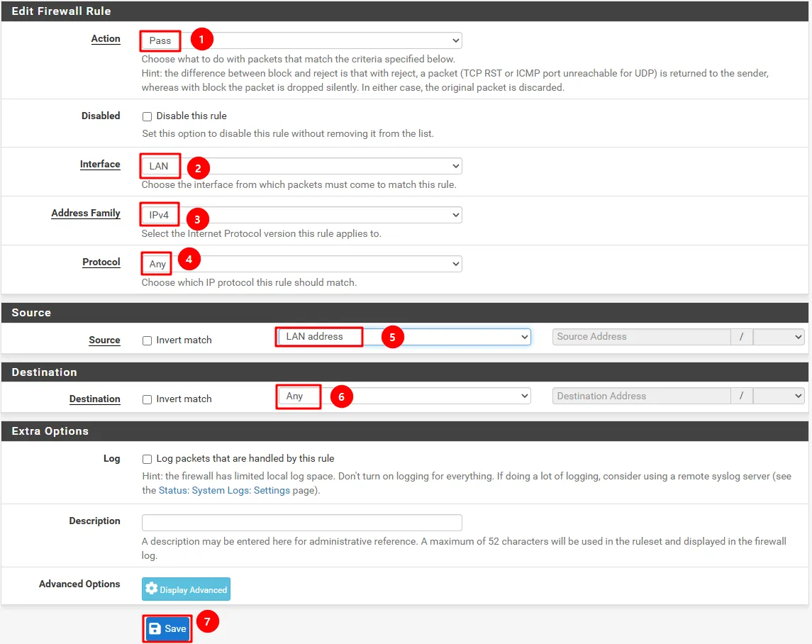Click the Extra Options section heading

pos(50,431)
